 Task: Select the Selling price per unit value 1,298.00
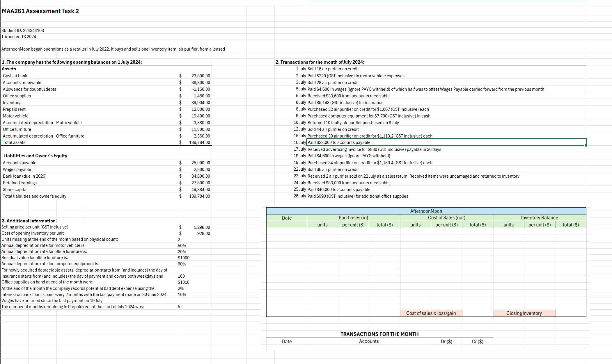pos(201,227)
